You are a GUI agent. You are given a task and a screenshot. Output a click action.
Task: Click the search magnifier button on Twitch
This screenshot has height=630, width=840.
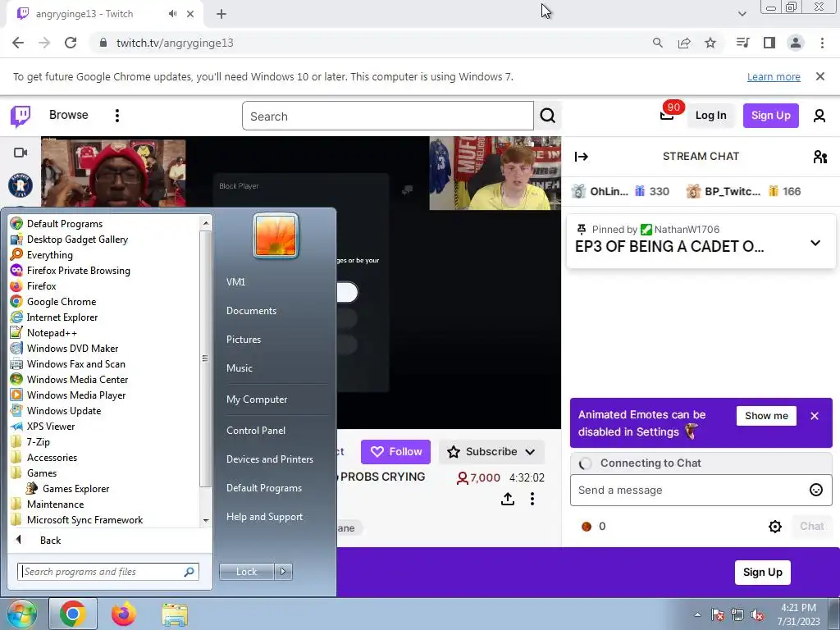pos(547,116)
